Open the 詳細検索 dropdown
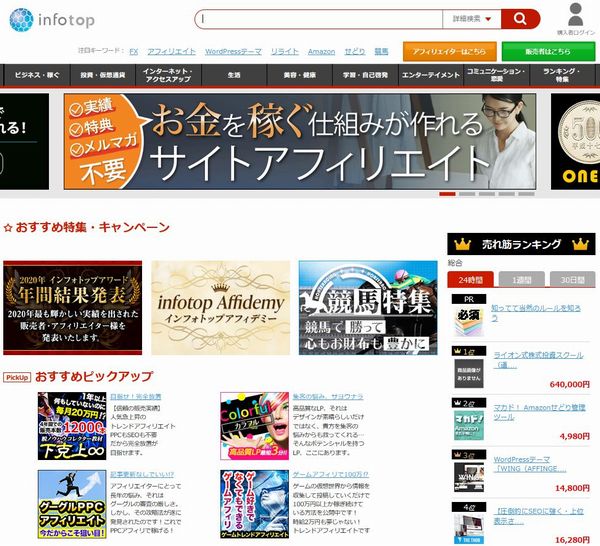Image resolution: width=600 pixels, height=546 pixels. 471,19
